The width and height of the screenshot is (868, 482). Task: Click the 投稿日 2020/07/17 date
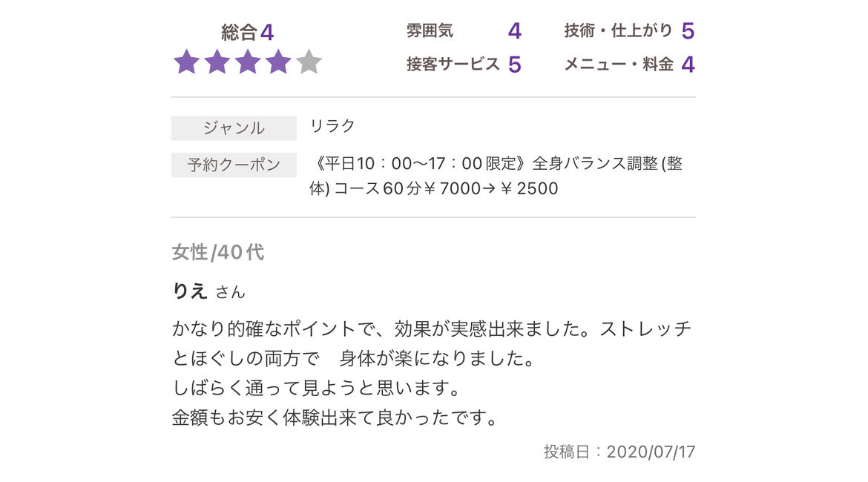pyautogui.click(x=619, y=452)
